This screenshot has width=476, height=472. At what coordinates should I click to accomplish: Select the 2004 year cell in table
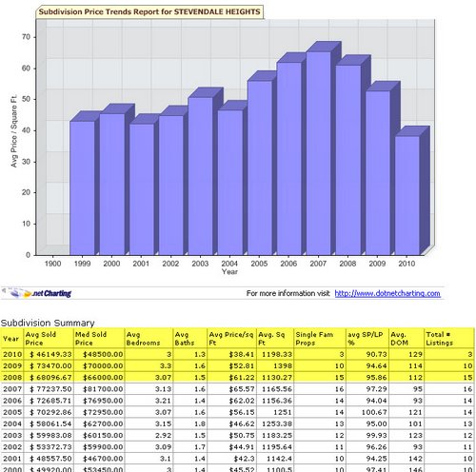pyautogui.click(x=11, y=423)
